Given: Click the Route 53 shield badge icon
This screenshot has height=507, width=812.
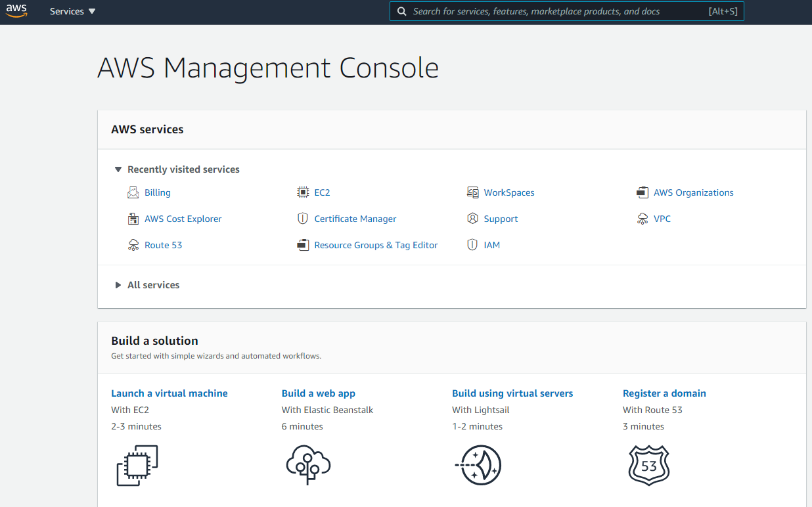Looking at the screenshot, I should (648, 465).
